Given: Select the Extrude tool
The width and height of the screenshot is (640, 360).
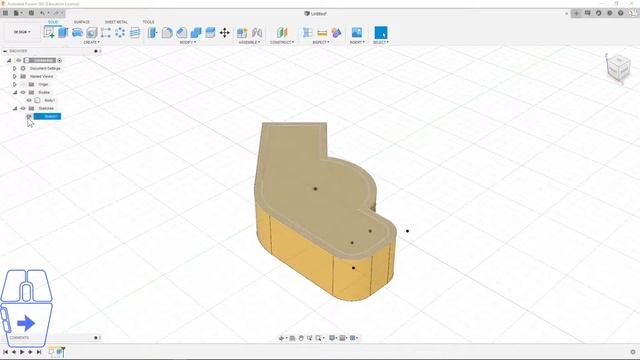Looking at the screenshot, I should click(63, 32).
